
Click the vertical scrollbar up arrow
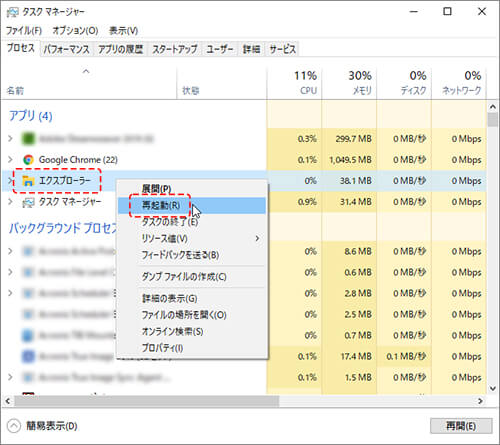(493, 107)
